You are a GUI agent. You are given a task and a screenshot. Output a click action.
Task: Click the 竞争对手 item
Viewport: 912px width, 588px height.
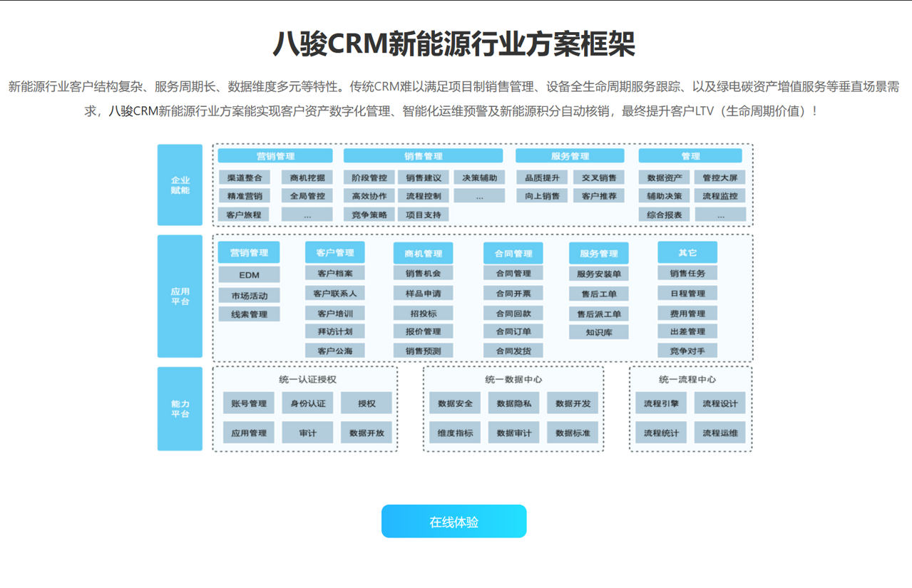click(687, 351)
